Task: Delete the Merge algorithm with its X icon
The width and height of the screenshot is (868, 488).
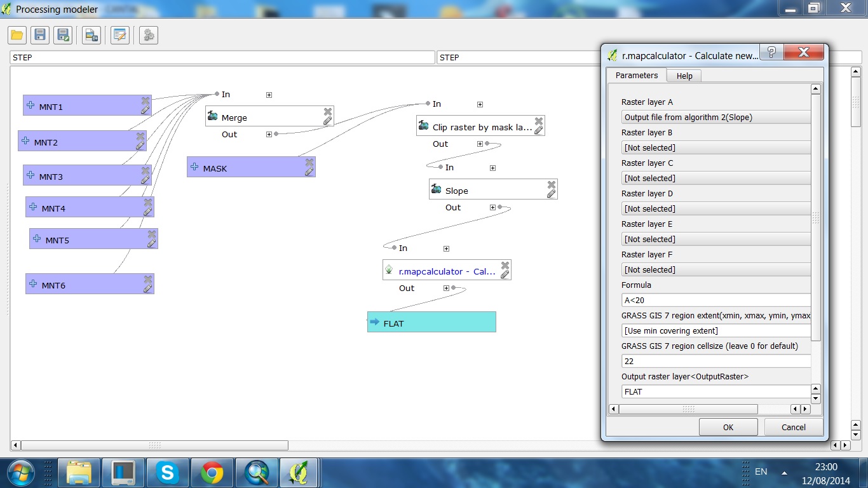Action: (x=328, y=112)
